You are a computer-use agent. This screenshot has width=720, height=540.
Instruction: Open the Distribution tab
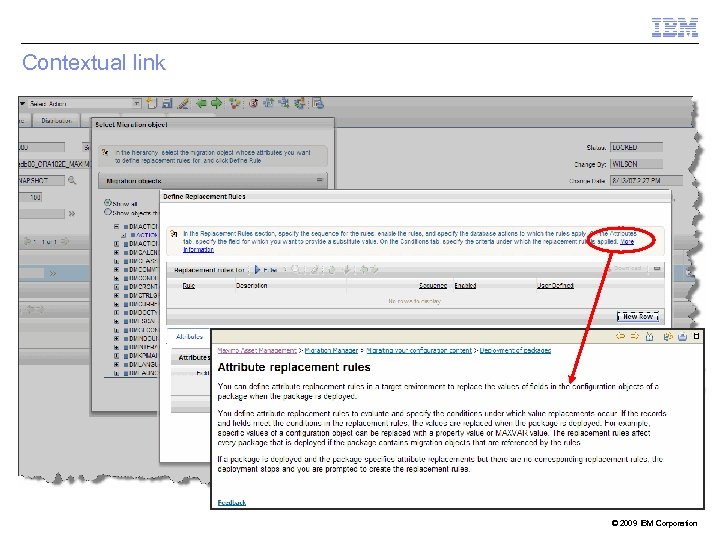[56, 121]
